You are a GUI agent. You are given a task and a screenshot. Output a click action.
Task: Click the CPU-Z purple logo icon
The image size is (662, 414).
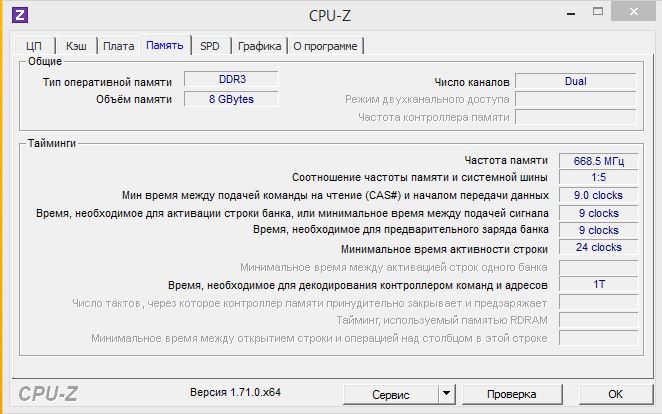click(20, 15)
